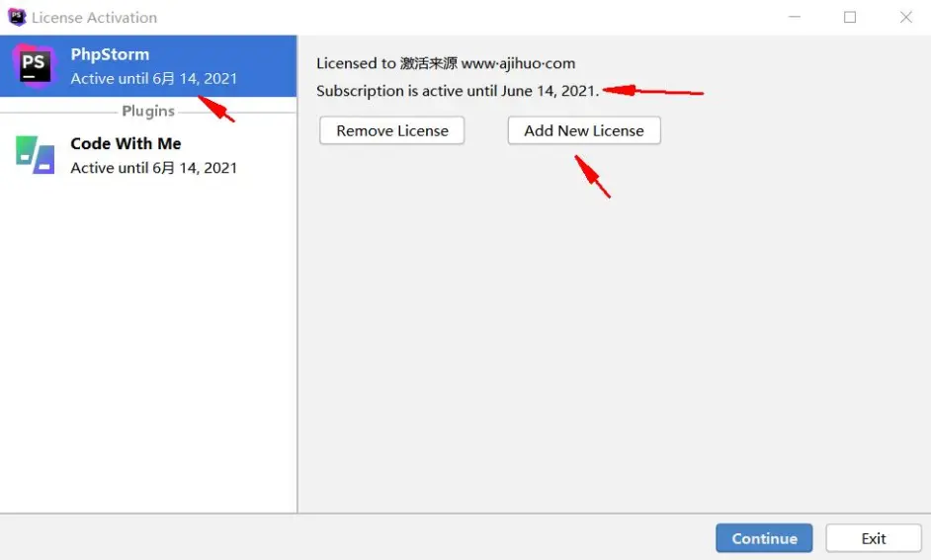931x560 pixels.
Task: Close the License Activation dialog
Action: point(905,17)
